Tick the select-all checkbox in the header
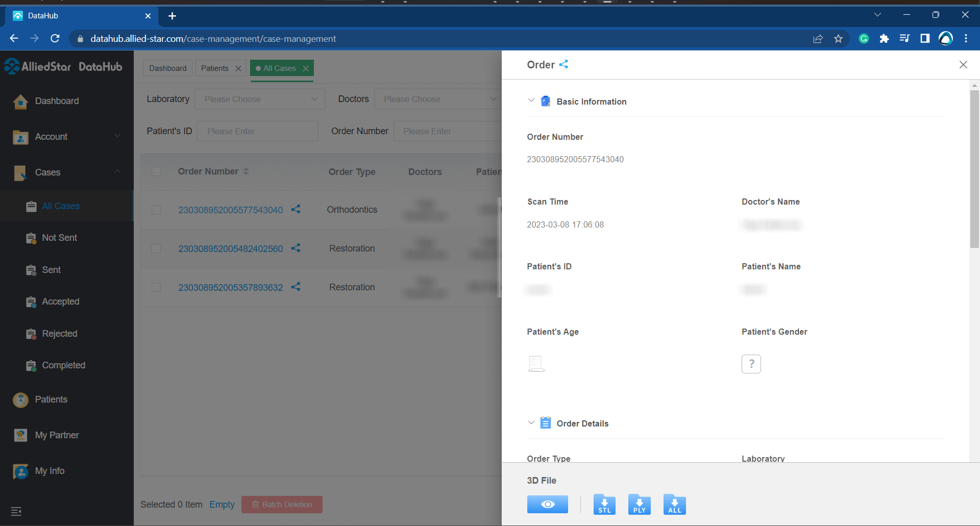 click(157, 171)
